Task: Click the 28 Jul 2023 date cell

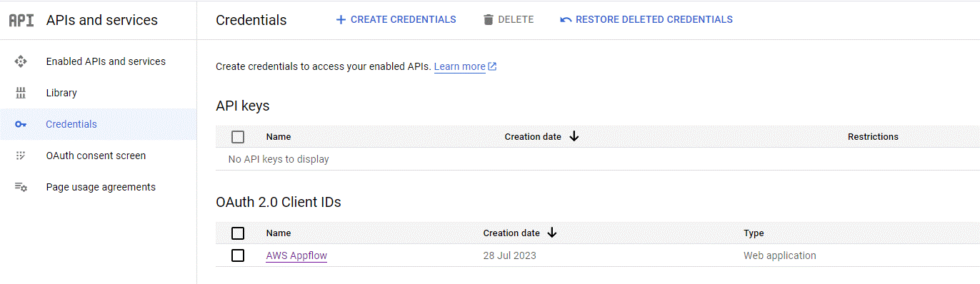Action: click(509, 255)
